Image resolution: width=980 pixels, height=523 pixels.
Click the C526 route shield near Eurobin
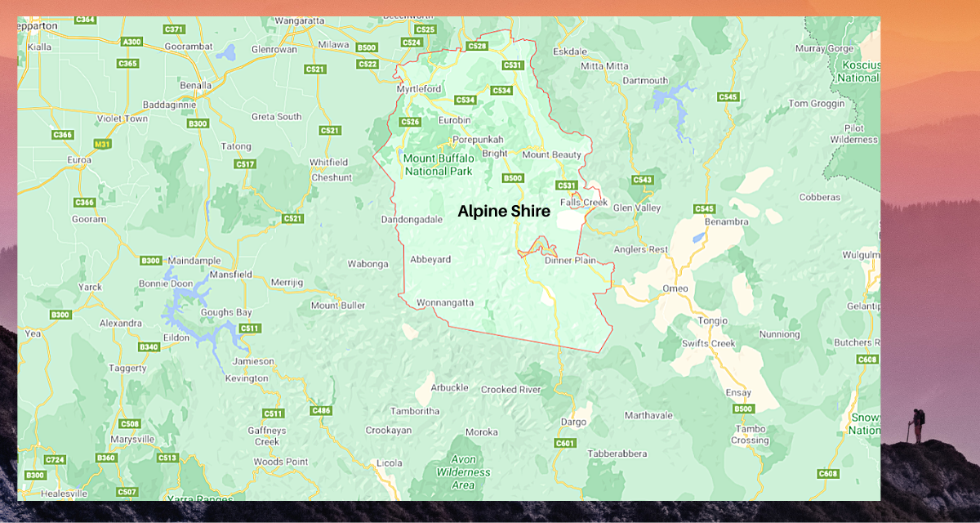coord(409,121)
